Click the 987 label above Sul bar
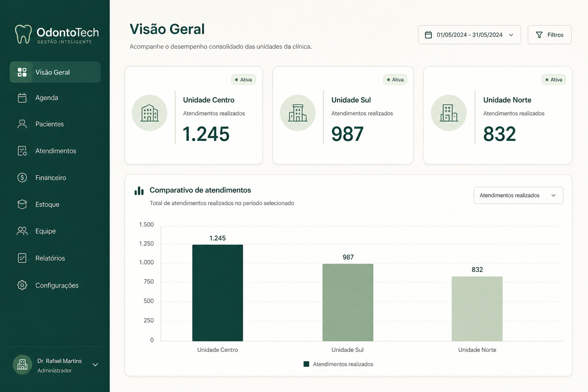 [348, 257]
